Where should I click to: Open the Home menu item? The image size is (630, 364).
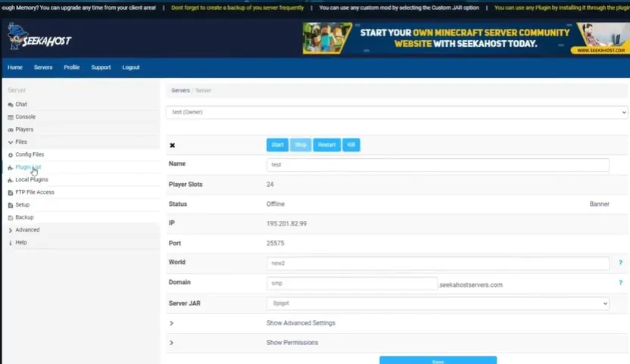[x=15, y=67]
